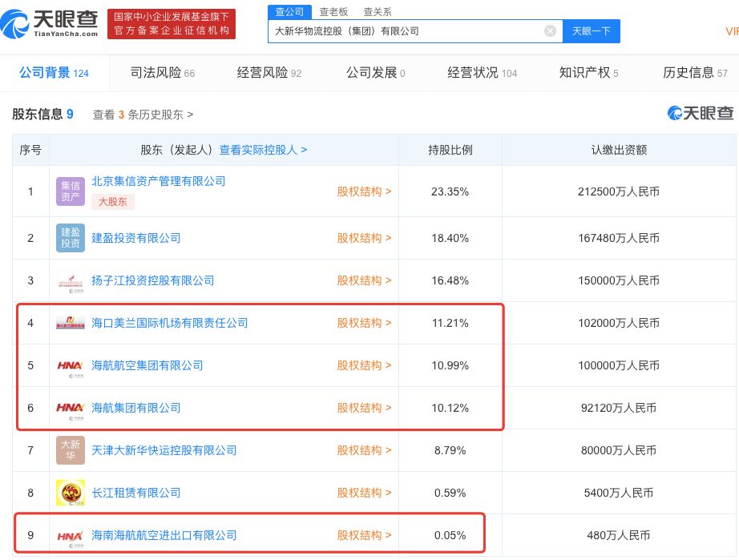
Task: Open the 经营状况 tab
Action: point(483,73)
